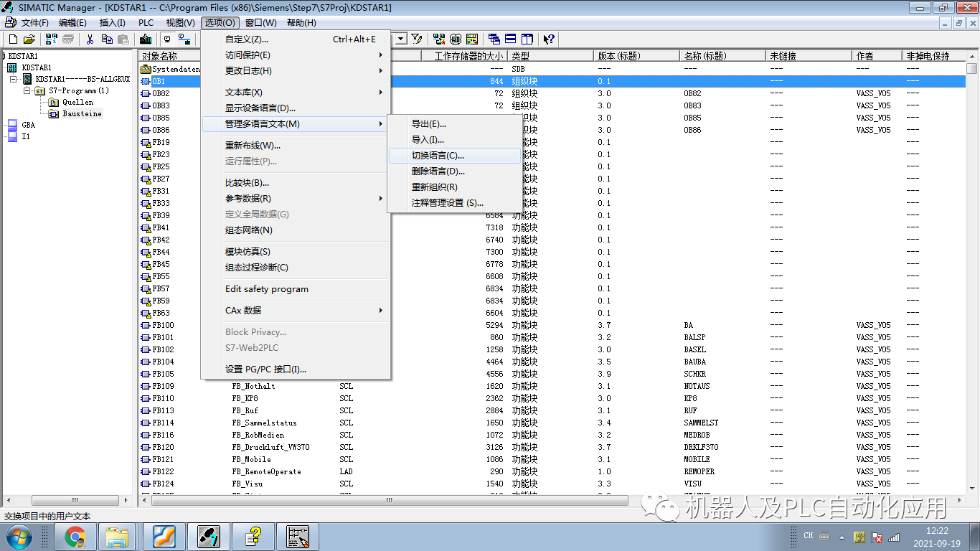Click the taskbar help question mark icon
The height and width of the screenshot is (551, 980).
click(253, 536)
